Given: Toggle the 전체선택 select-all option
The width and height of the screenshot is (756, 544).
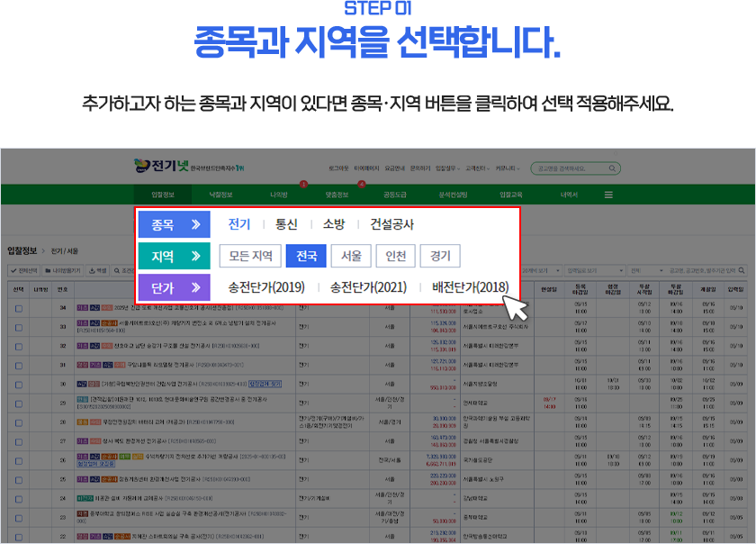Looking at the screenshot, I should click(23, 271).
